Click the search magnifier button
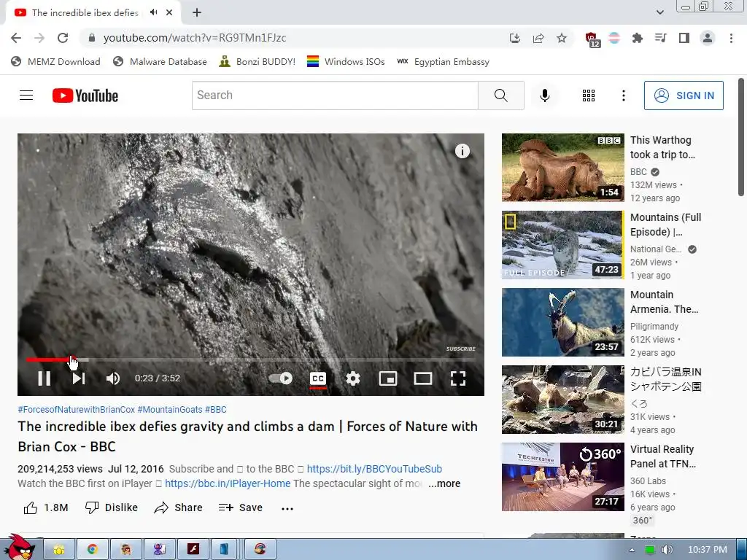Viewport: 747px width, 560px height. (x=501, y=96)
